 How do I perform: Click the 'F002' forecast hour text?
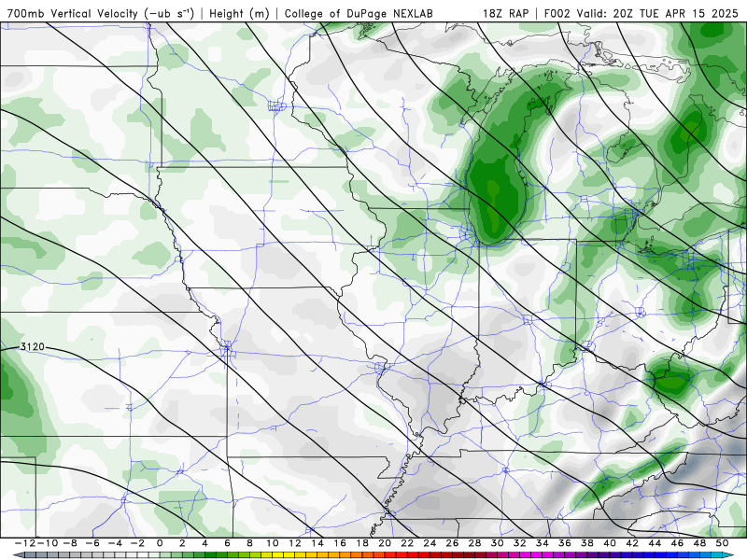(x=557, y=14)
